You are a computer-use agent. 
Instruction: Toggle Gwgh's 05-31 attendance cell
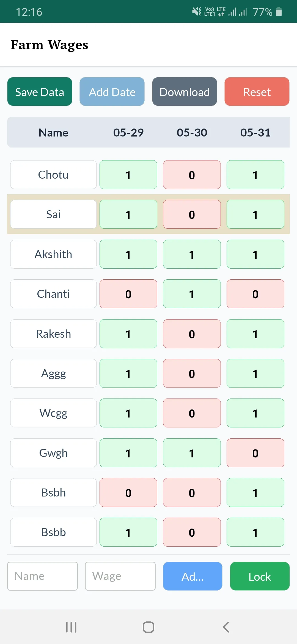pos(255,453)
